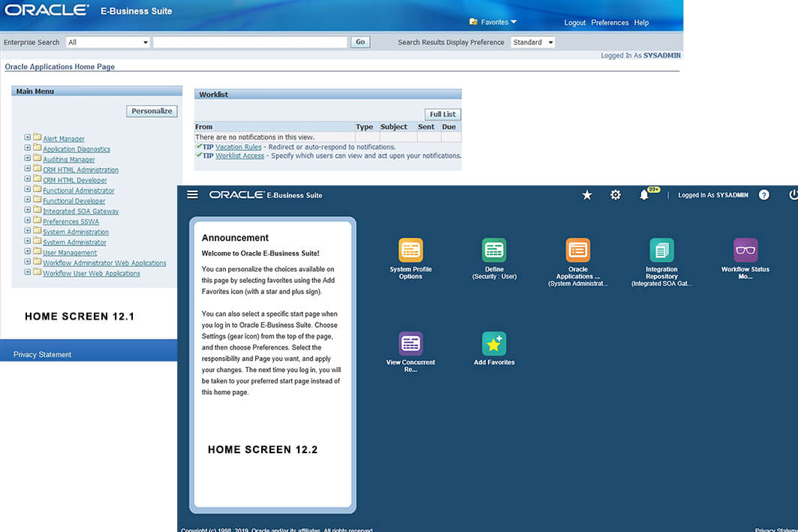Image resolution: width=798 pixels, height=532 pixels.
Task: Click Oracle Applications Home Page title
Action: click(59, 67)
